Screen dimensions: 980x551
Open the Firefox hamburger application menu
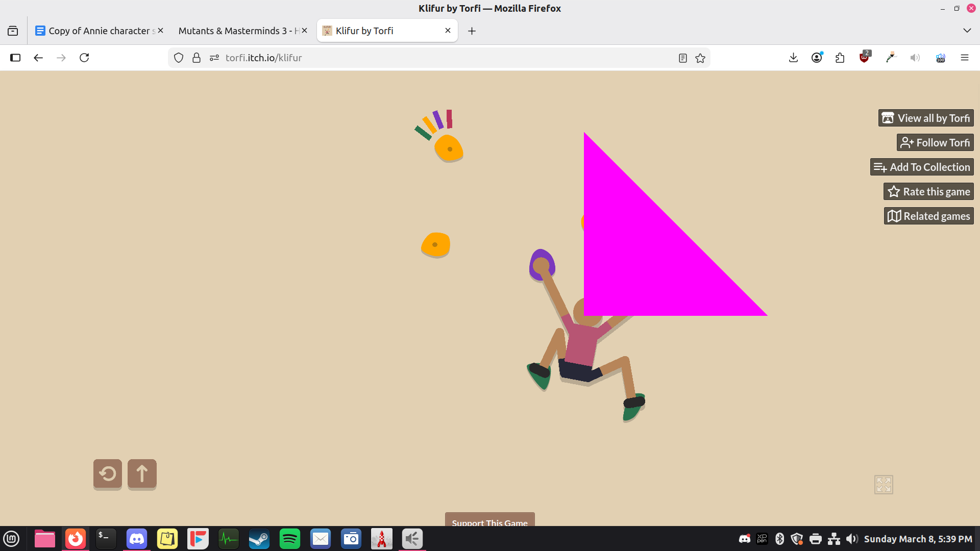(x=964, y=58)
